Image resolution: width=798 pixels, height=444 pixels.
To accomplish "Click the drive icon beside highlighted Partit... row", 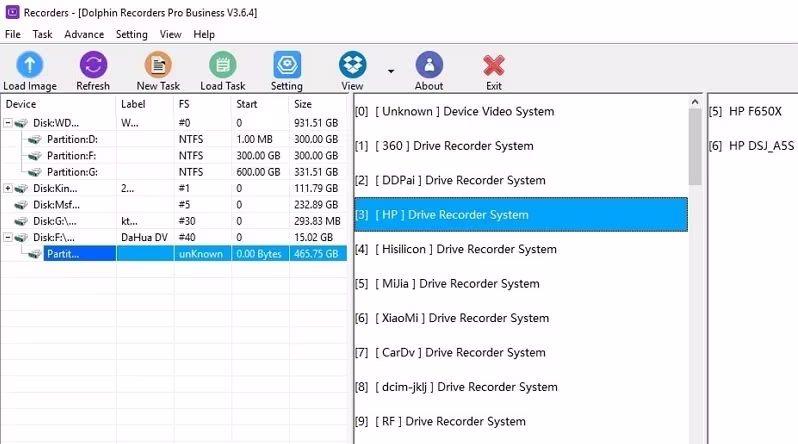I will 35,254.
